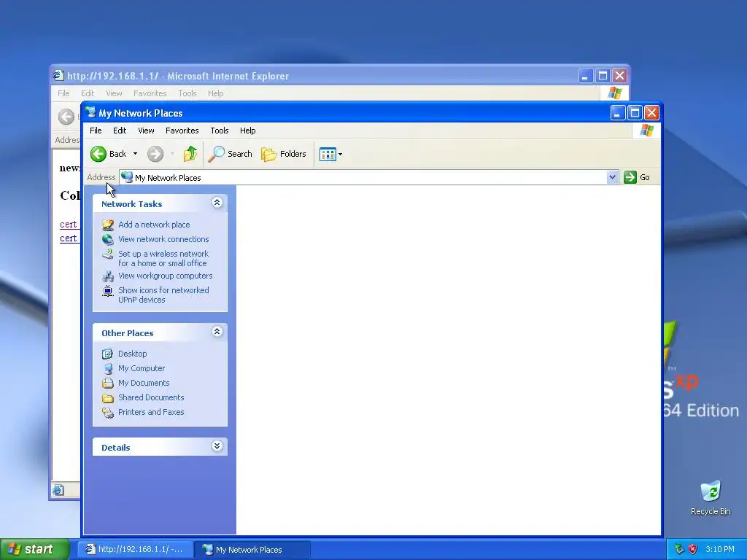Click the network connection tray icon
The width and height of the screenshot is (747, 560).
[x=680, y=549]
